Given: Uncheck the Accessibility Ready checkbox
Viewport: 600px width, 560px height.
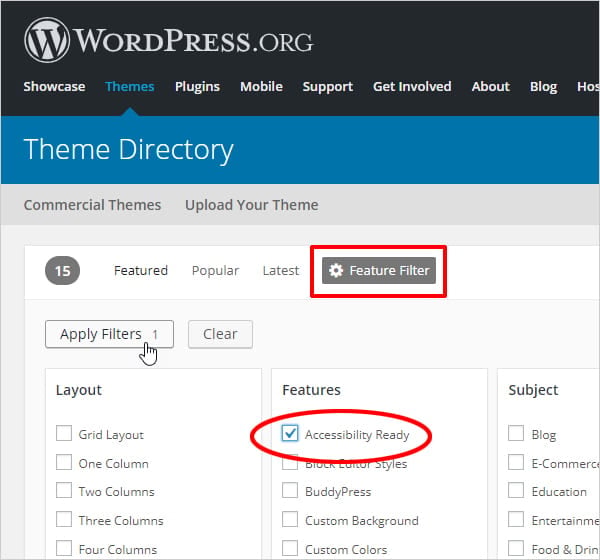Looking at the screenshot, I should point(290,434).
